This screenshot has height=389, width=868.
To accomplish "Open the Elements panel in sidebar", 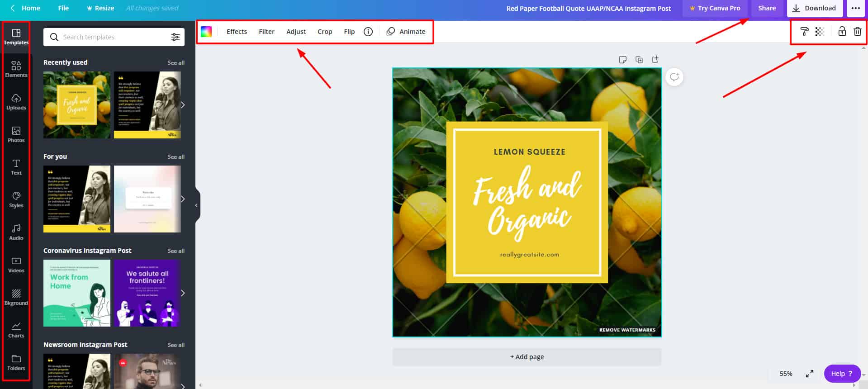I will tap(16, 69).
